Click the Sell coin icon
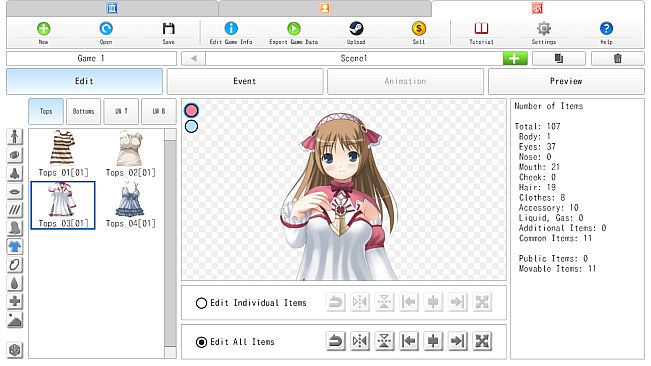This screenshot has width=651, height=366. point(419,29)
